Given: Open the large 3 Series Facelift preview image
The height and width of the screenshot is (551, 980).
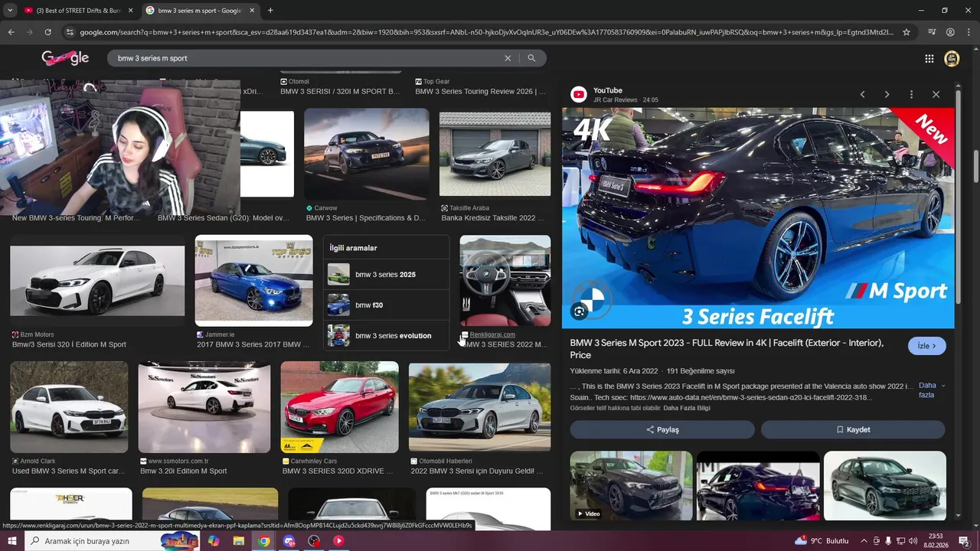Looking at the screenshot, I should (x=758, y=218).
